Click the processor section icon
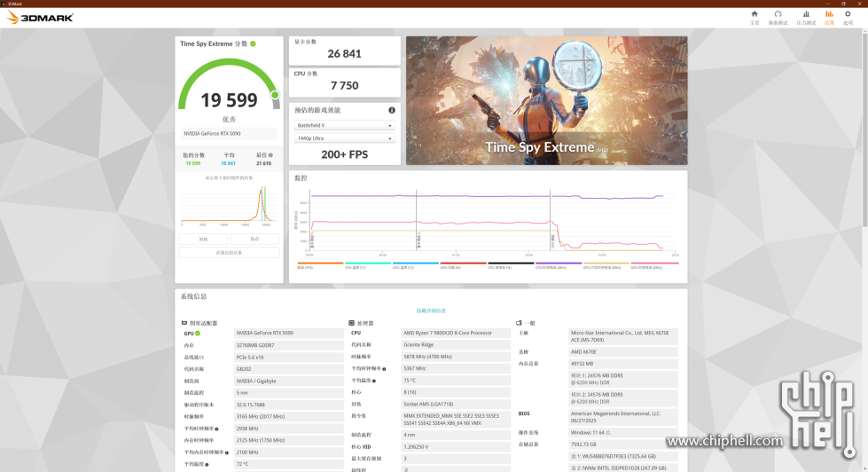 click(x=351, y=323)
